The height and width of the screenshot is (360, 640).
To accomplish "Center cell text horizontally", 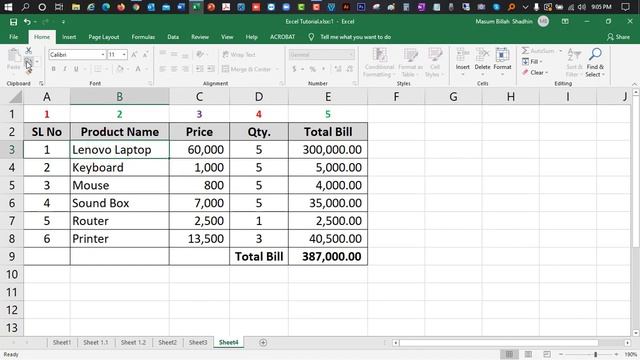I will (x=174, y=69).
